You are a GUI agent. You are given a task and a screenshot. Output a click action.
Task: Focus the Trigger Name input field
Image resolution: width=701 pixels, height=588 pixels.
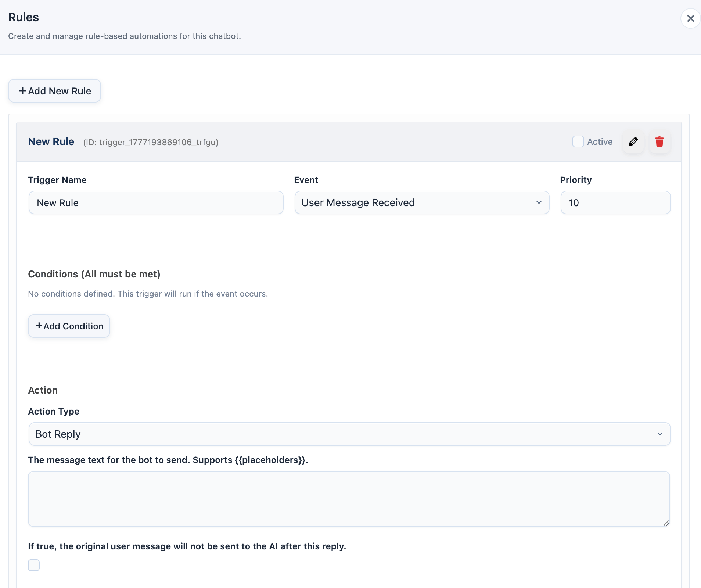click(x=156, y=202)
